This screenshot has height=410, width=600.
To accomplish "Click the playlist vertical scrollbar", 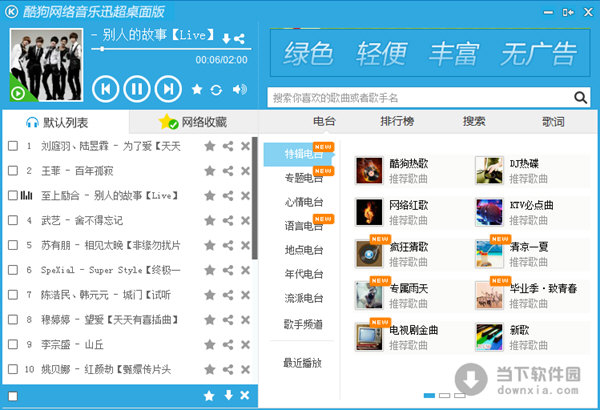I will click(x=254, y=198).
